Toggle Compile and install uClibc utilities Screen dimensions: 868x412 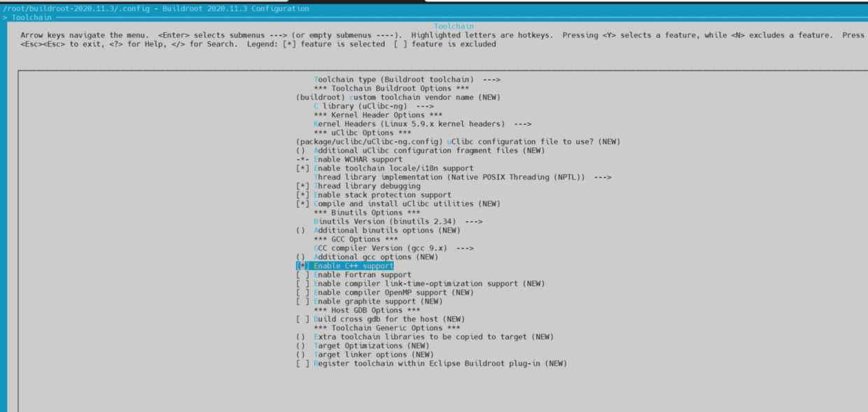[x=398, y=204]
